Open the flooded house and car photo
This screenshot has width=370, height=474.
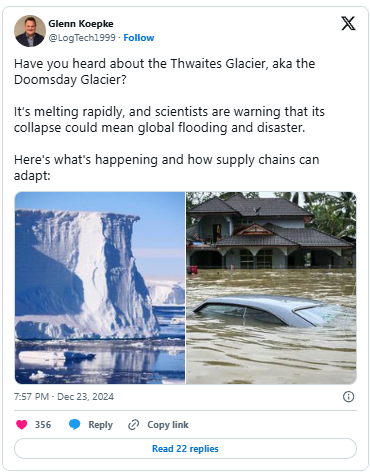[x=271, y=288]
